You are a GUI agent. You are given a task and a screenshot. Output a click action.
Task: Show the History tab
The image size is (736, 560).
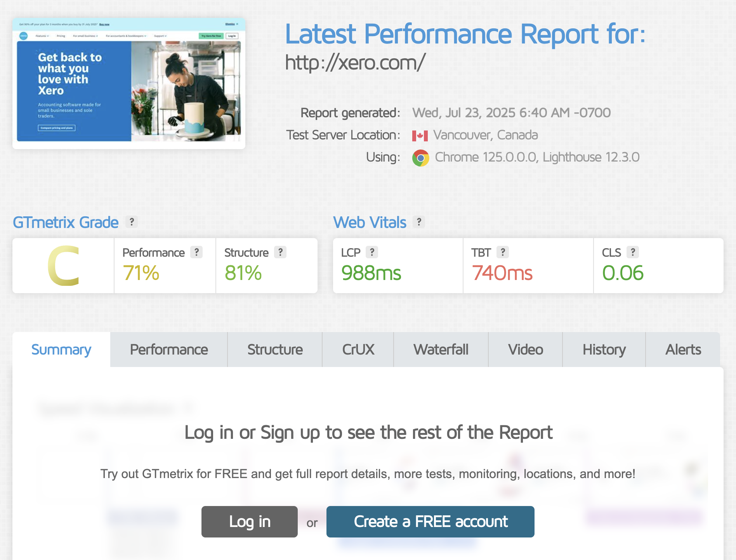click(604, 350)
